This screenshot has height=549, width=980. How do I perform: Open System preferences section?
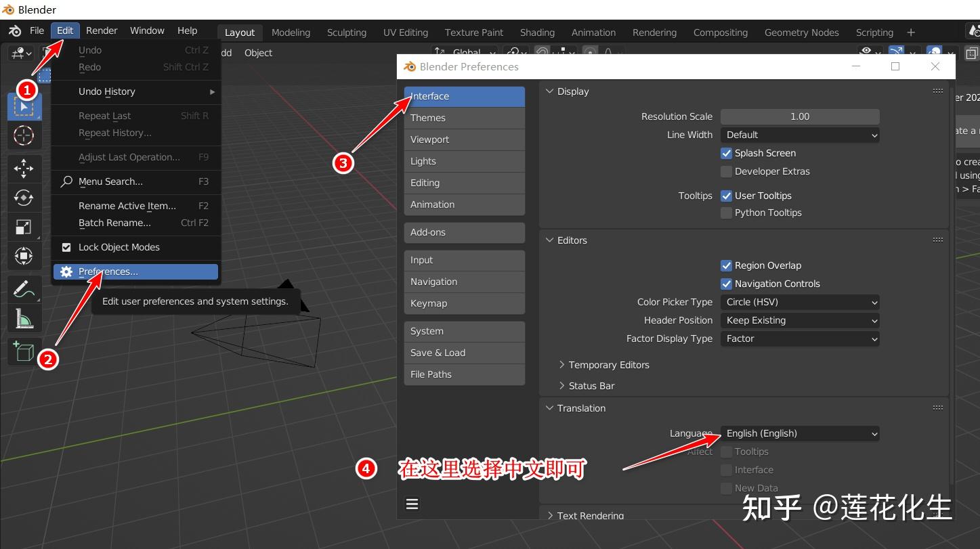click(x=465, y=331)
